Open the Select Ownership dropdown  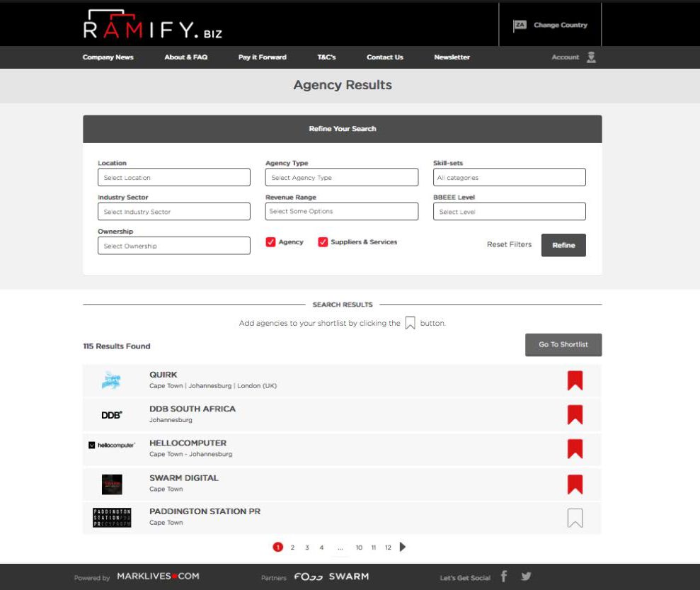click(174, 246)
